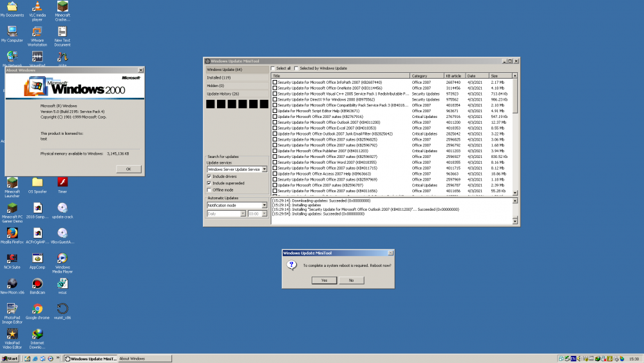Select the Windows Media Player desktop icon

pos(62,263)
